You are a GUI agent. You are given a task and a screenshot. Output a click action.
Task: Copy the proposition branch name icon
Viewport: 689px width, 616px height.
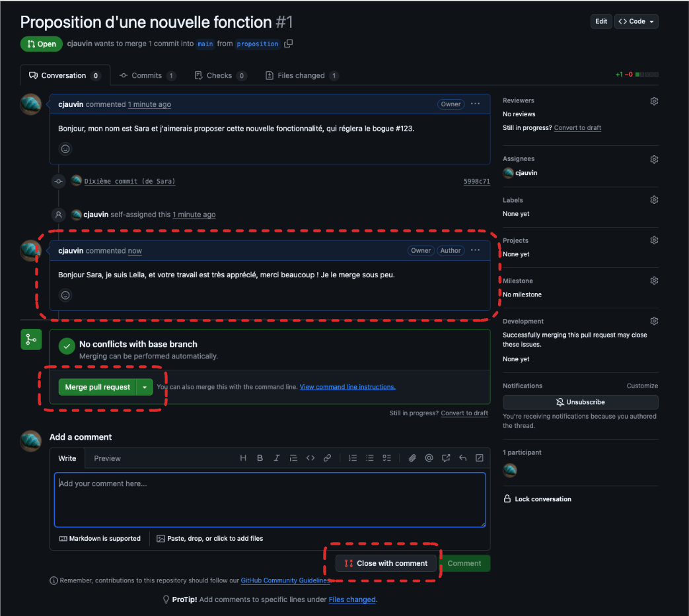click(x=288, y=44)
